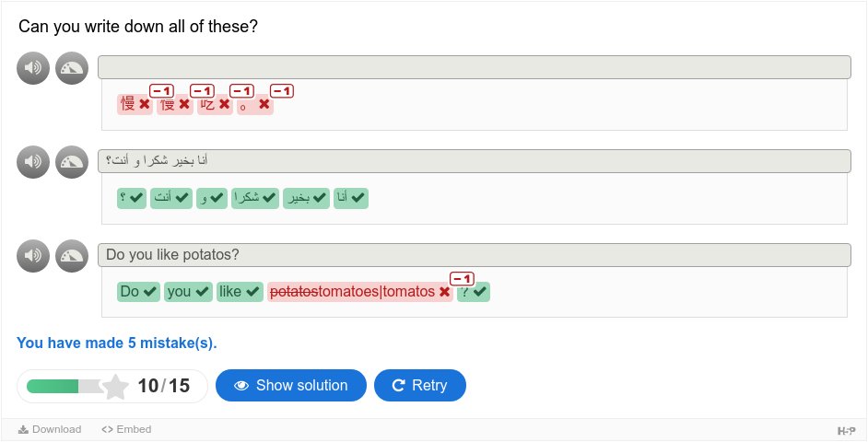Image resolution: width=868 pixels, height=442 pixels.
Task: Open the Download link
Action: click(x=50, y=429)
